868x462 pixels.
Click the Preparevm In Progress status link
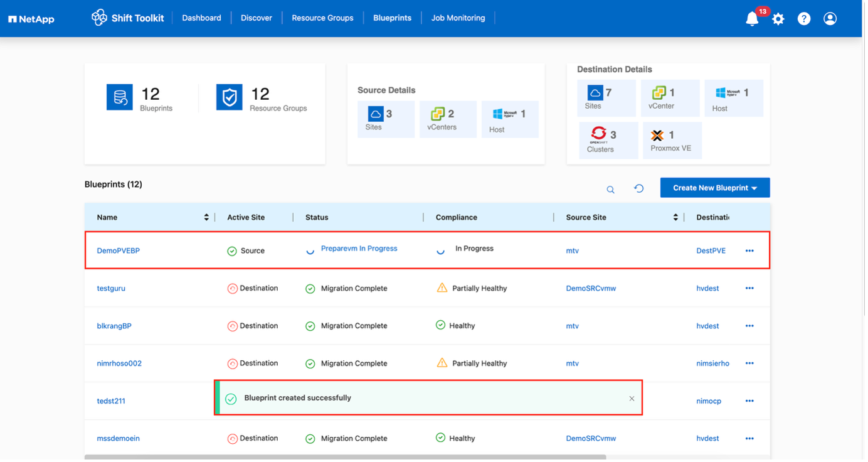click(359, 249)
